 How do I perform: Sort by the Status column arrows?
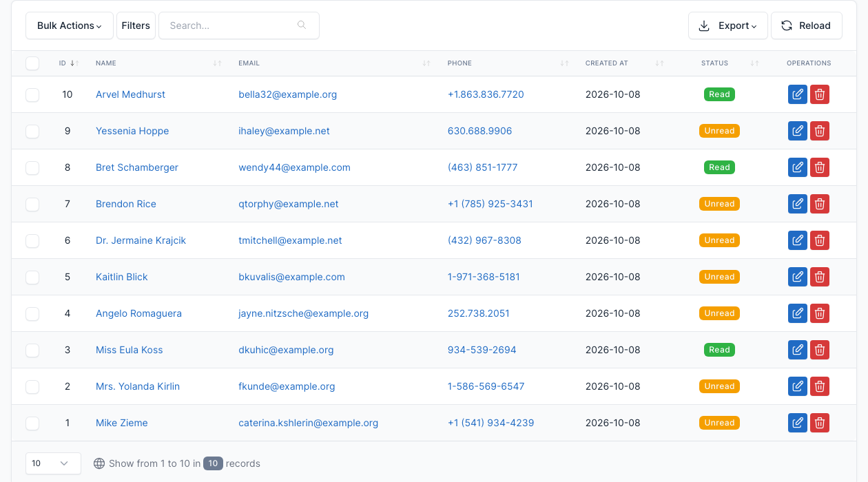(x=755, y=63)
